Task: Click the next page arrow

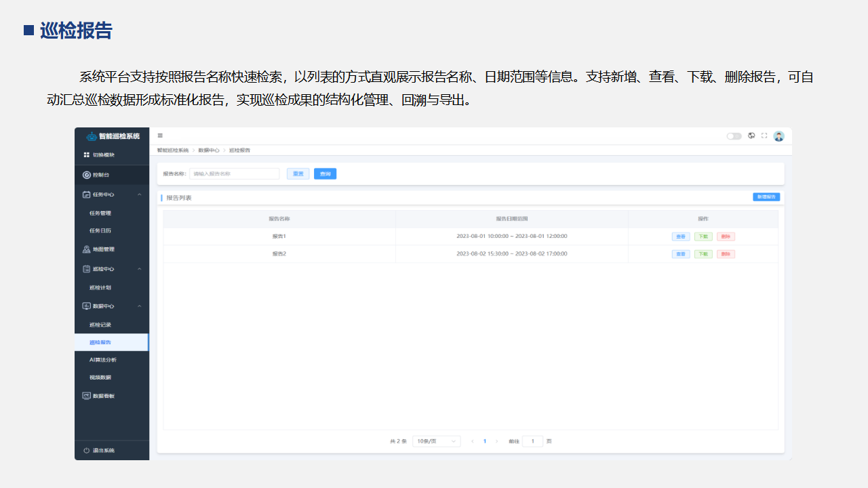Action: click(x=496, y=441)
